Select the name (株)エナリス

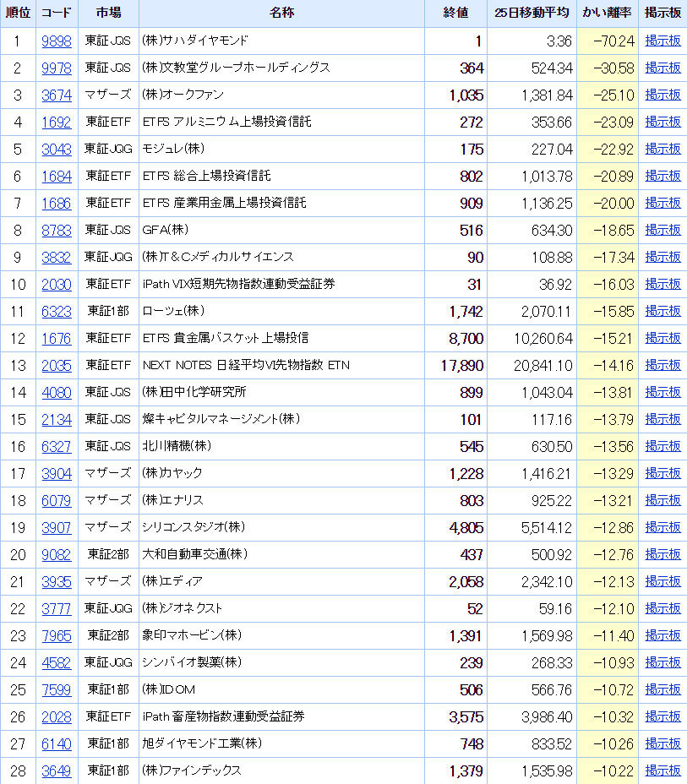(x=172, y=500)
